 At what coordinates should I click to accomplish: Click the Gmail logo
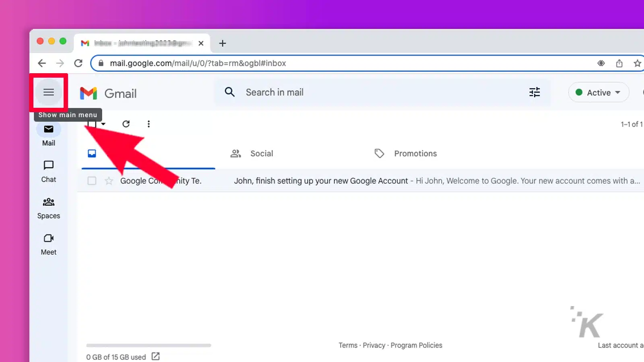coord(108,93)
